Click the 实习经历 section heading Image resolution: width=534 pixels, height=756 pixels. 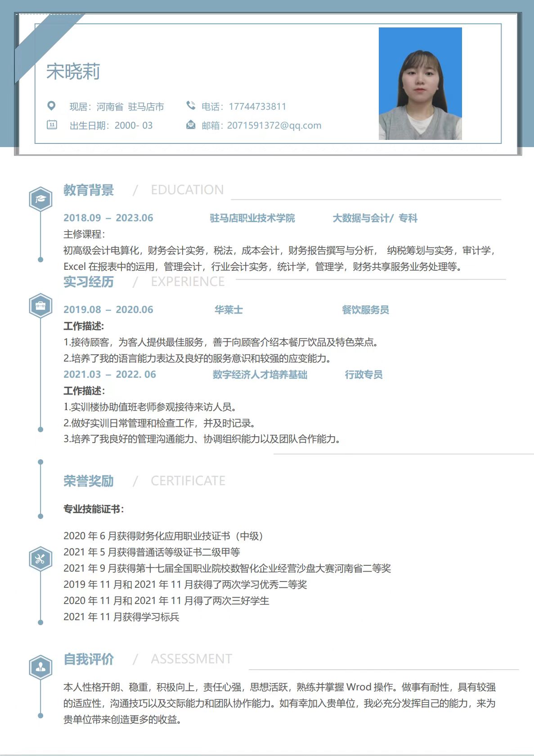89,282
